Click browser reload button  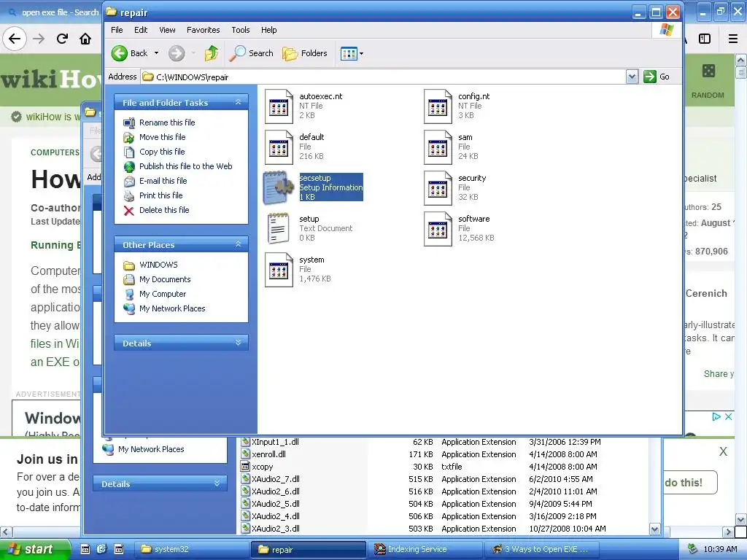click(x=62, y=39)
